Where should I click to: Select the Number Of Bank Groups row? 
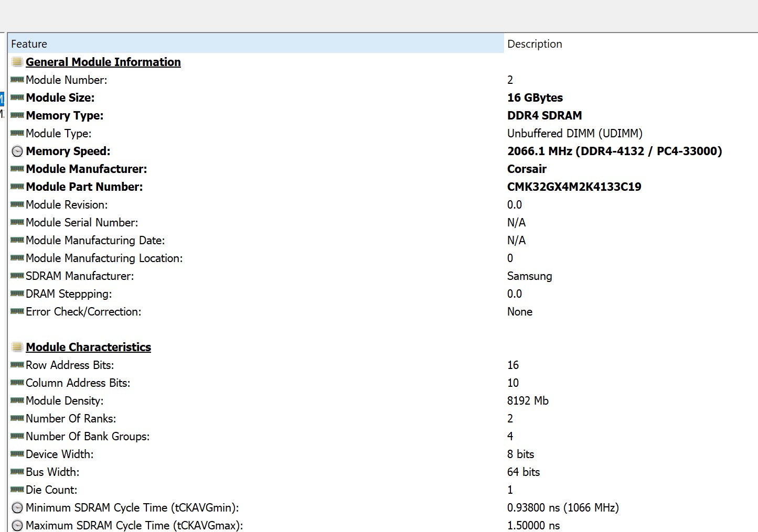pyautogui.click(x=88, y=436)
